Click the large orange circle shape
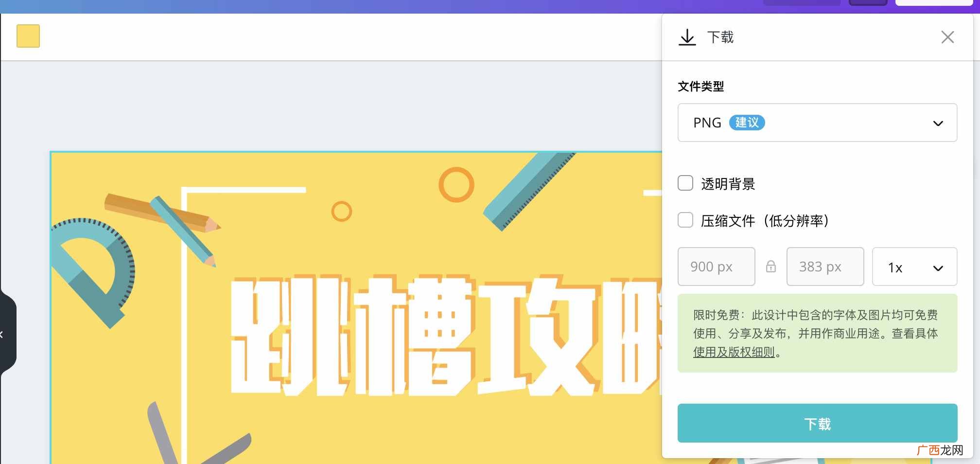Image resolution: width=980 pixels, height=464 pixels. click(456, 185)
